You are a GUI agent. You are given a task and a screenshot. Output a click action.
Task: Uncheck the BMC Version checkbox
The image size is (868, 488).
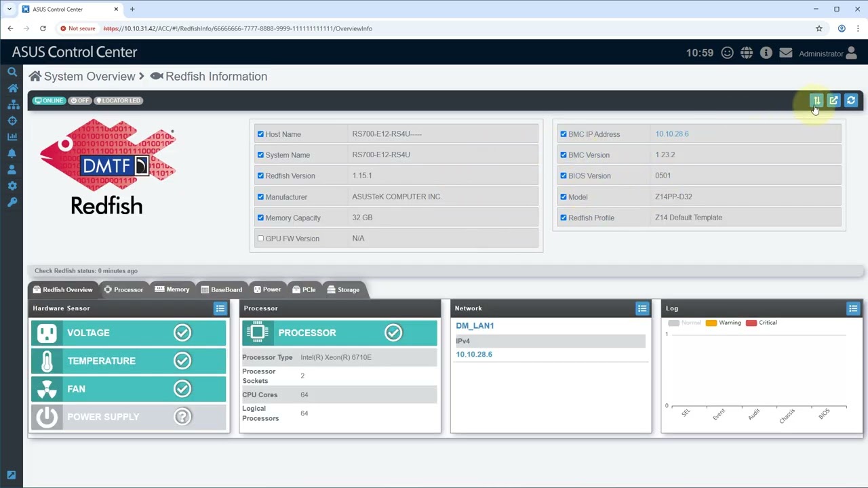564,155
